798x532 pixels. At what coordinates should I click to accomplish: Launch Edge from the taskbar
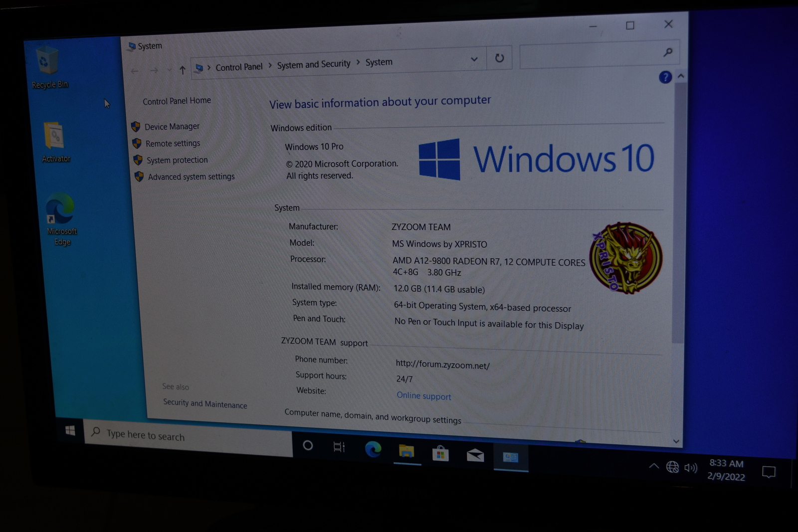(373, 449)
